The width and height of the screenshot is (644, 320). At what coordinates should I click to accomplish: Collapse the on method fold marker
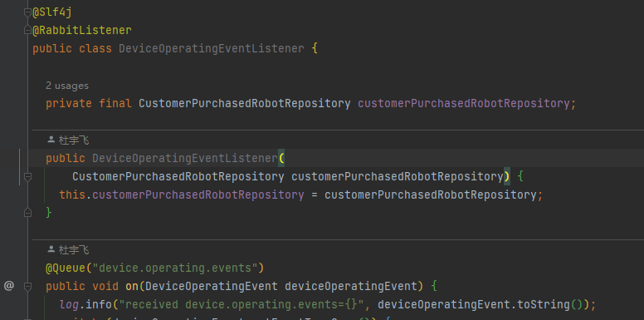[27, 286]
